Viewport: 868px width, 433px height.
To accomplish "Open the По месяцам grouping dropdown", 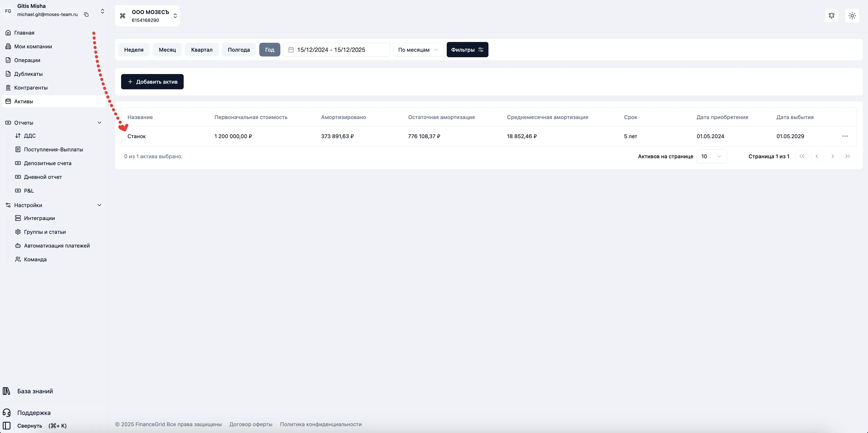I will click(x=418, y=50).
